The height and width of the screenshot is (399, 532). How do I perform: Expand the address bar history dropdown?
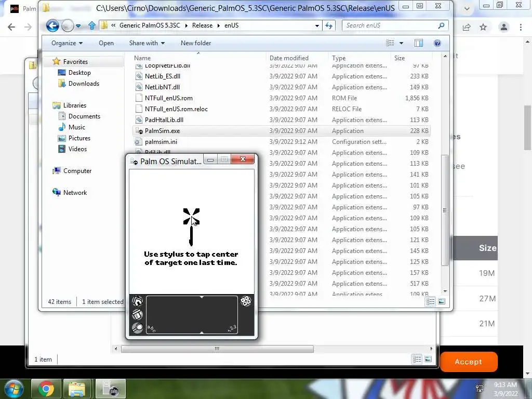point(317,25)
